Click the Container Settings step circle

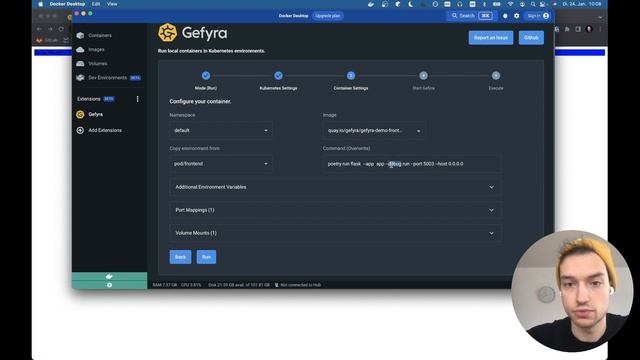click(x=351, y=76)
